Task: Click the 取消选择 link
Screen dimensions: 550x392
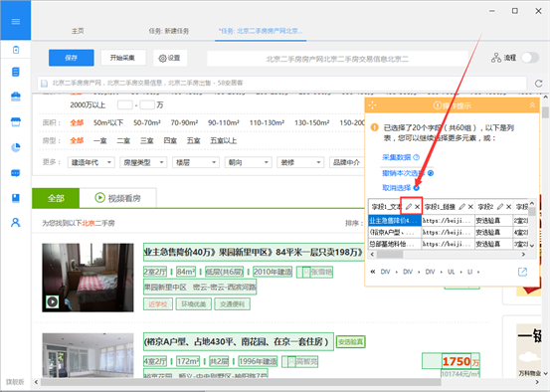Action: point(397,188)
